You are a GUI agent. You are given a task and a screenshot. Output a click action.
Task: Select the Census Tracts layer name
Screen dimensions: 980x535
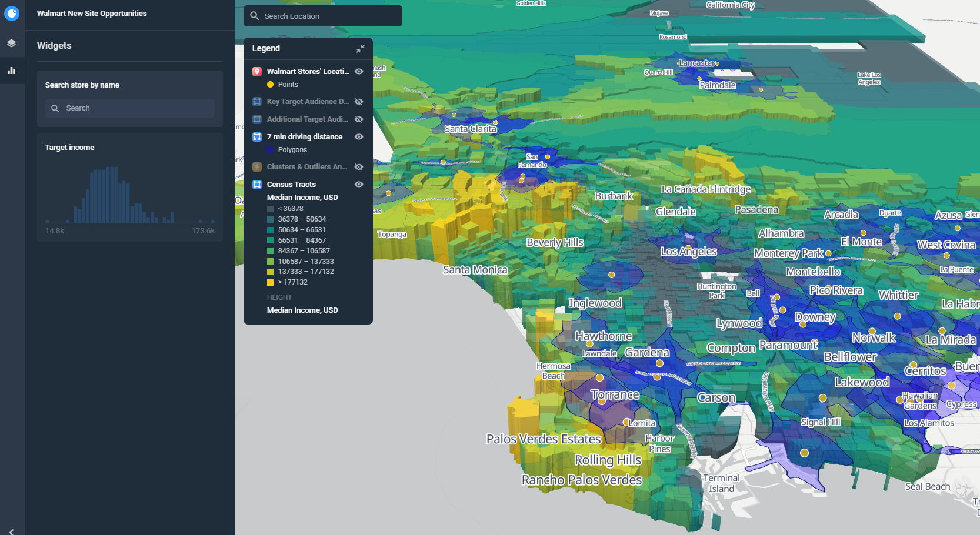pos(291,184)
